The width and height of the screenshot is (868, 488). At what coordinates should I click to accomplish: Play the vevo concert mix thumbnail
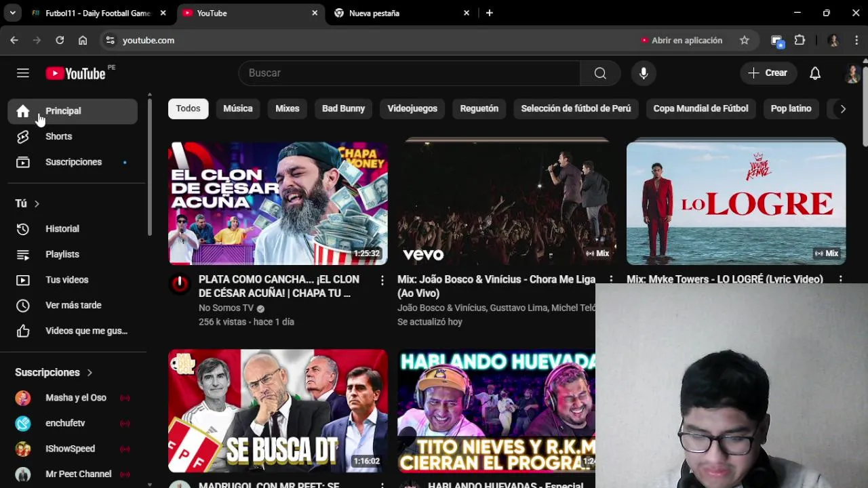point(507,203)
